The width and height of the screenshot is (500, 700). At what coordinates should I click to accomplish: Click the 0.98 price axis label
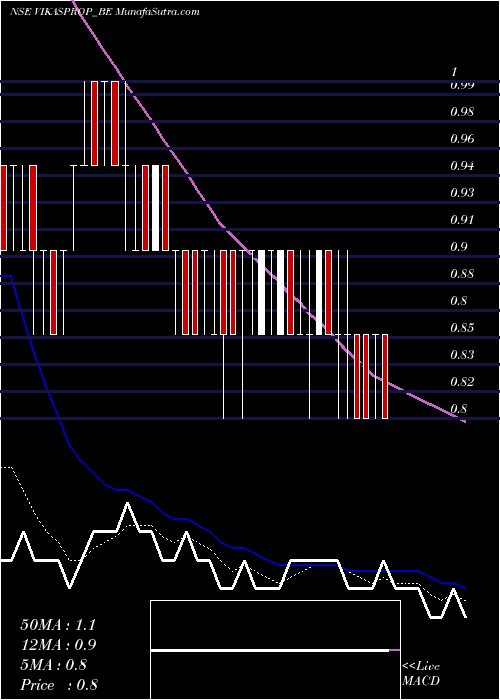462,112
